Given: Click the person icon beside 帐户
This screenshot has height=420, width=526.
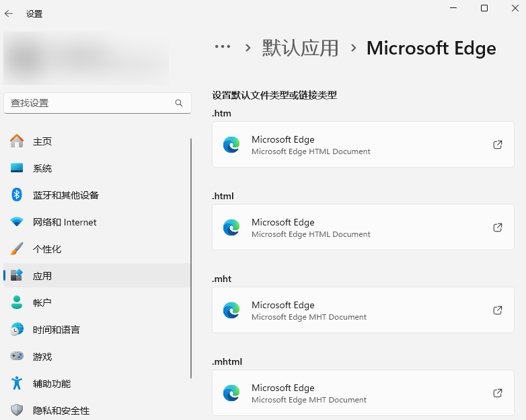Looking at the screenshot, I should click(17, 303).
